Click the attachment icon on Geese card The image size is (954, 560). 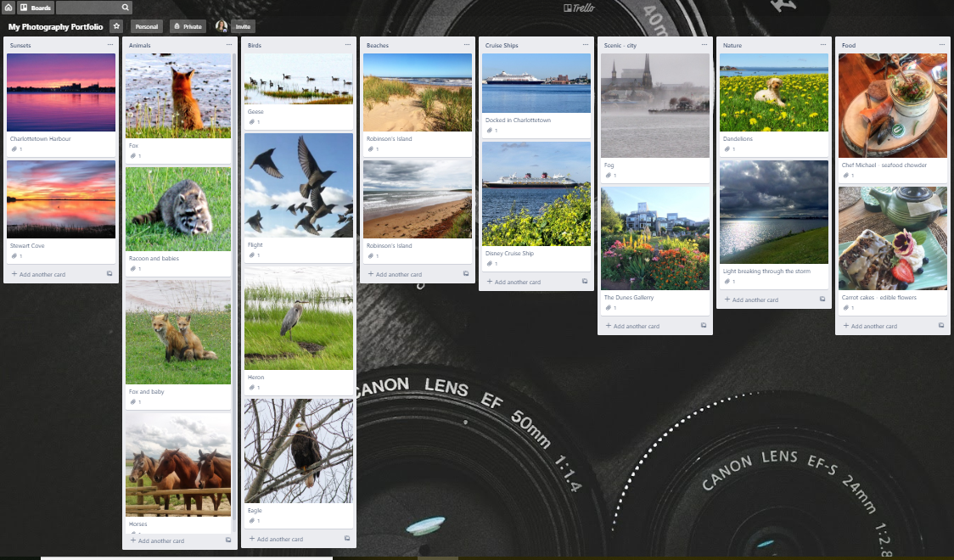(x=251, y=122)
